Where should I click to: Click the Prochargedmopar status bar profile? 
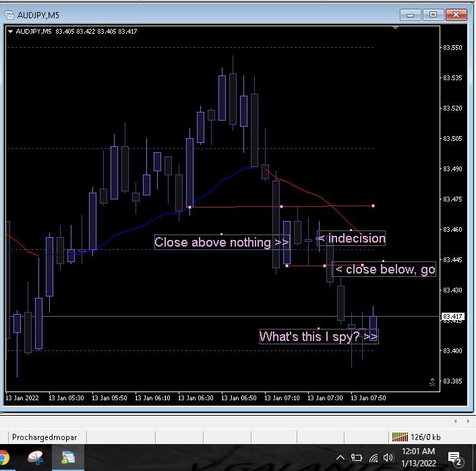pyautogui.click(x=44, y=437)
